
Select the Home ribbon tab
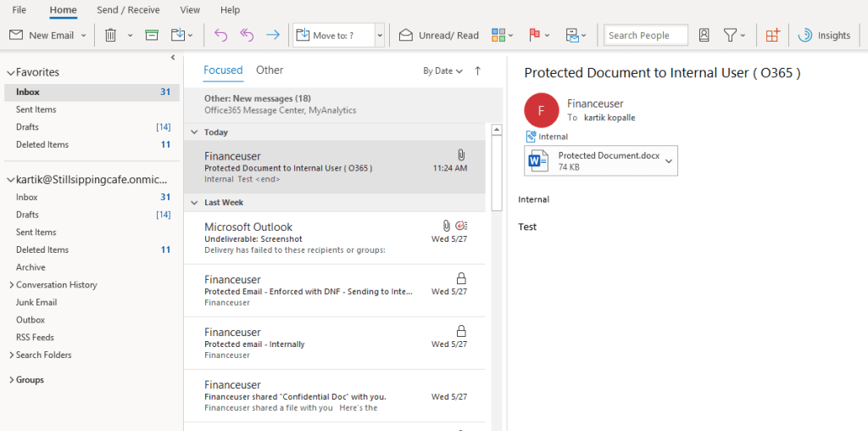[63, 10]
